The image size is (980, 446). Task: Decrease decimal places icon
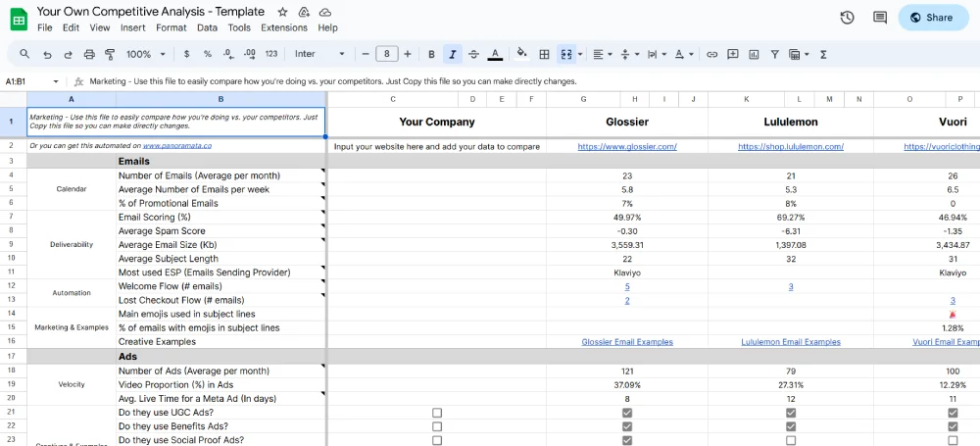coord(228,55)
